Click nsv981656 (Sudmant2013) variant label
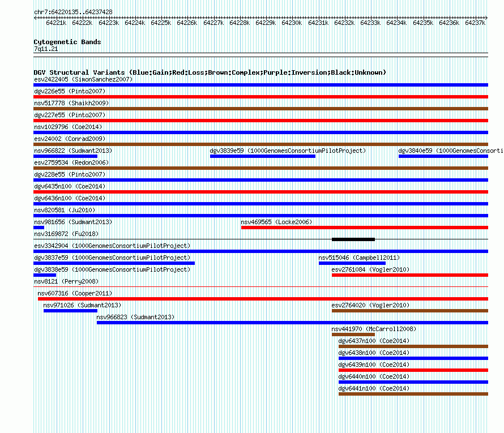Viewport: 504px width, 433px height. click(73, 222)
